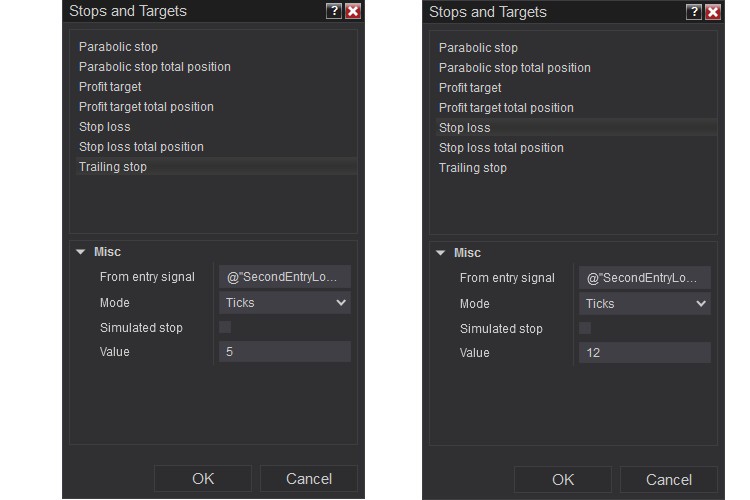
Task: Close the right Stops and Targets dialog
Action: tap(712, 12)
